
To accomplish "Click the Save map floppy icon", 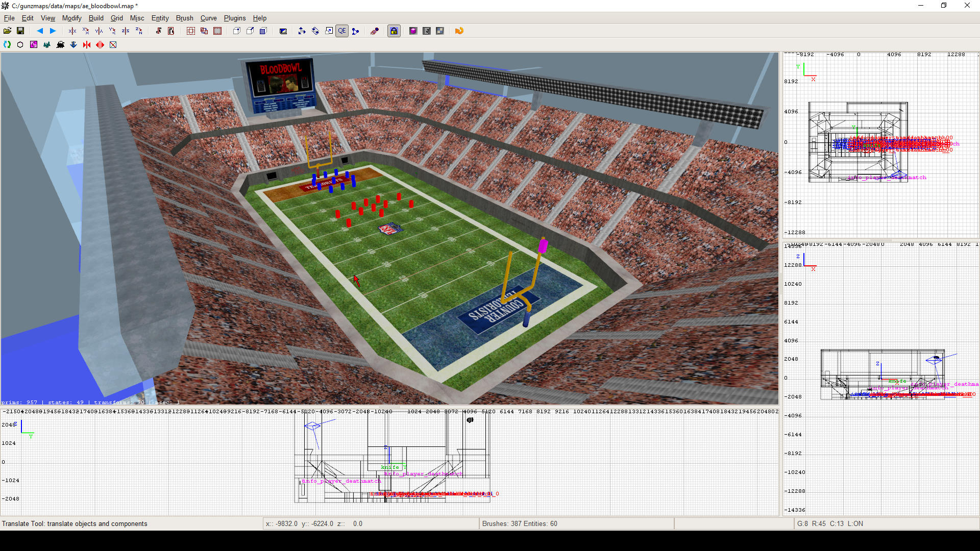I will (x=20, y=31).
